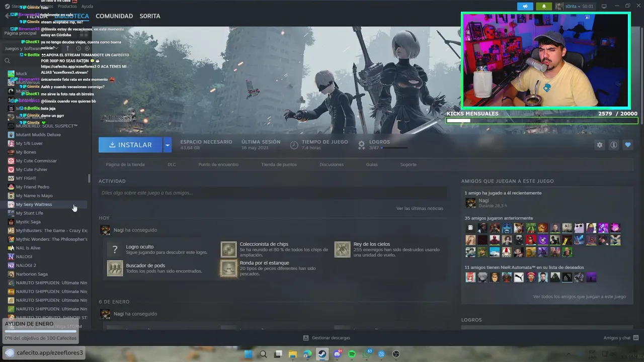Open Spotify from taskbar
Screen dimensions: 644x362
[x=352, y=354]
